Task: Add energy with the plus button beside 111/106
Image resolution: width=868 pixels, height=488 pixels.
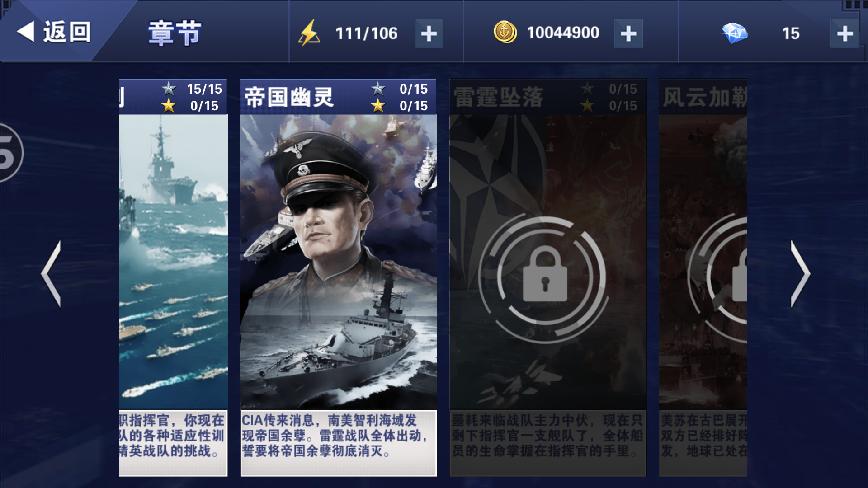Action: tap(429, 33)
